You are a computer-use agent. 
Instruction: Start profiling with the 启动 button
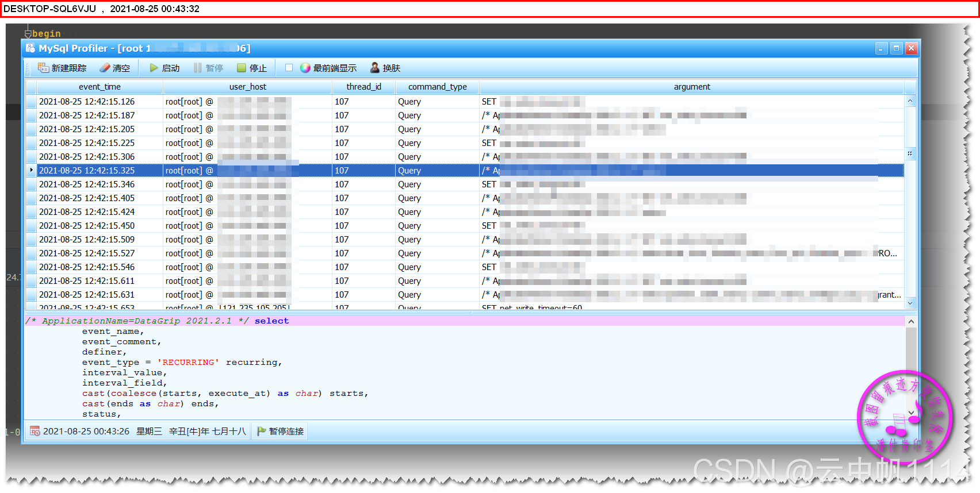pos(164,68)
